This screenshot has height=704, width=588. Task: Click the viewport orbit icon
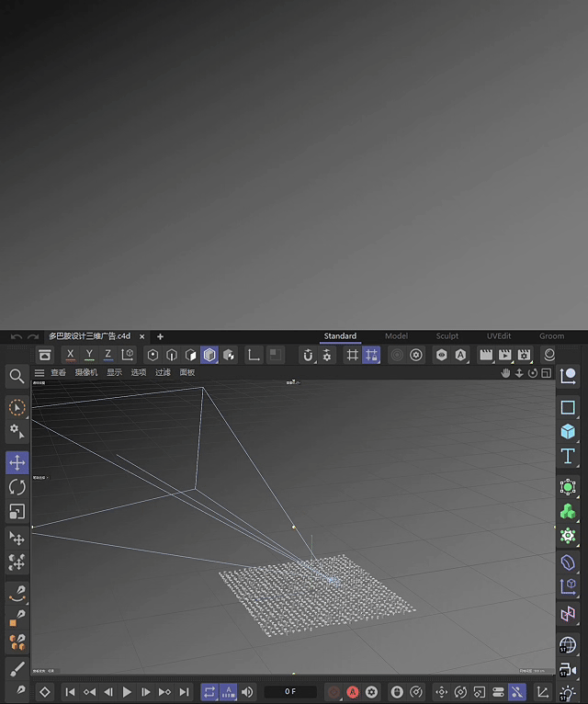[x=533, y=373]
